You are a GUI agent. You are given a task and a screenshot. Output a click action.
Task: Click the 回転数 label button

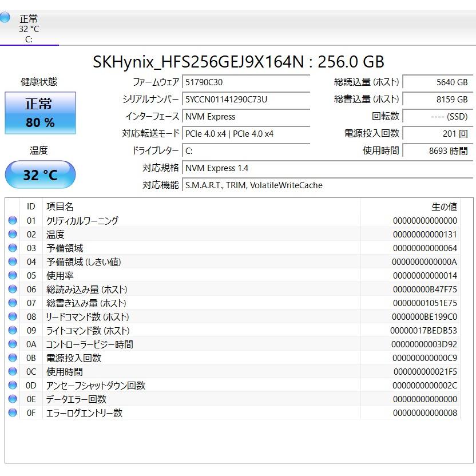pyautogui.click(x=386, y=116)
